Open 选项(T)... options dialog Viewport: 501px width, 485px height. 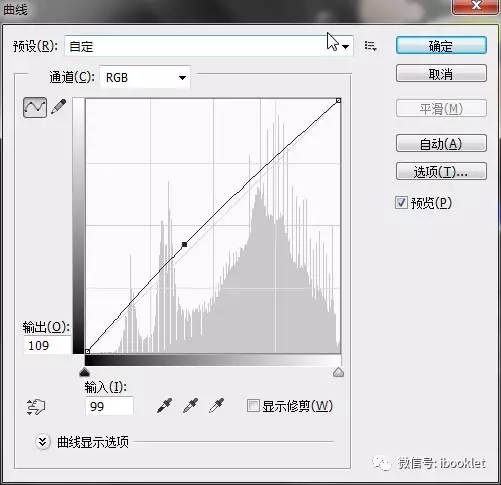coord(441,172)
